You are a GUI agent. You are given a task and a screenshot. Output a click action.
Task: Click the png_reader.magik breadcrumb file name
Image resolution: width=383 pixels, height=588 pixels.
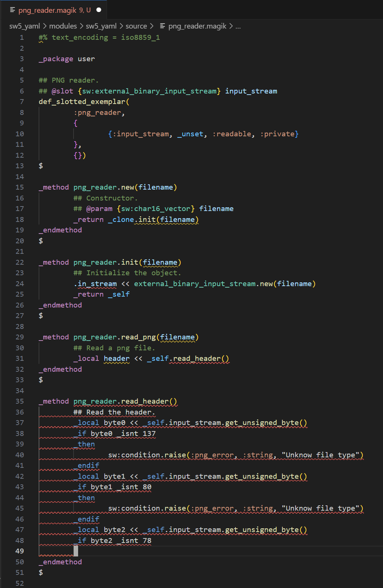click(197, 26)
